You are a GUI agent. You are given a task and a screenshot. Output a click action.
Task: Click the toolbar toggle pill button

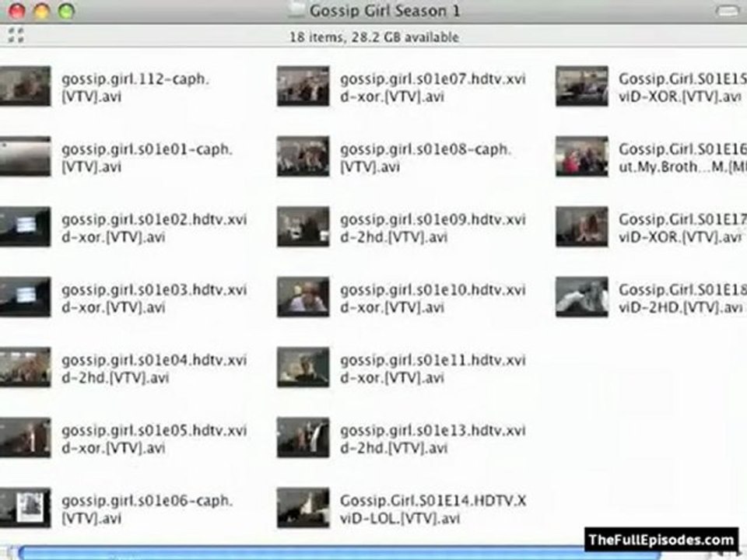pos(728,11)
